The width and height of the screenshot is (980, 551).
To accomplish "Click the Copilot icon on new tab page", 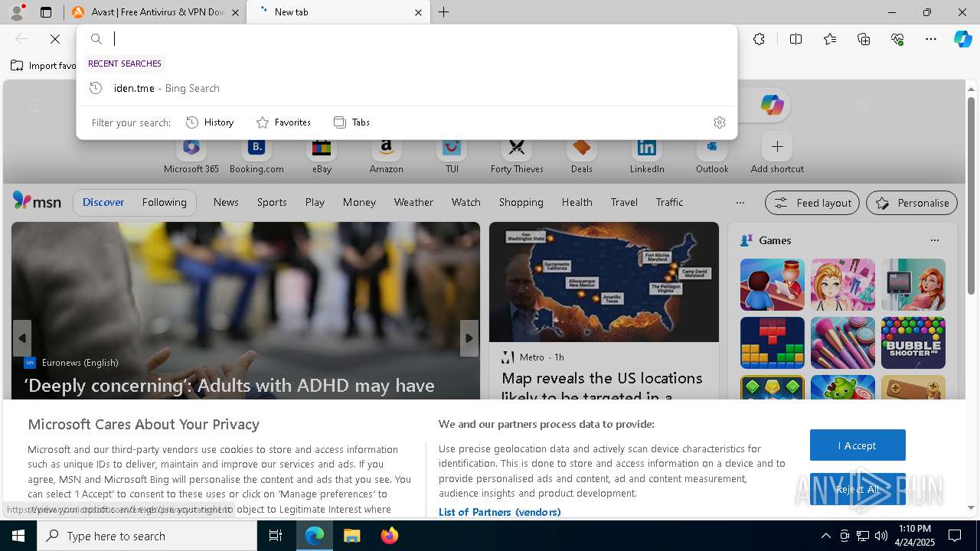I will [x=772, y=106].
